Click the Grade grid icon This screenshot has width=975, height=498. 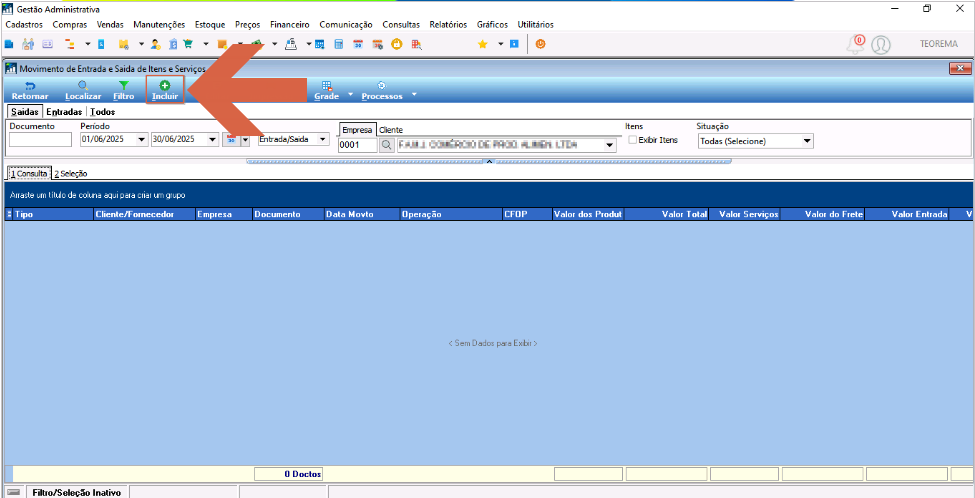(x=326, y=91)
